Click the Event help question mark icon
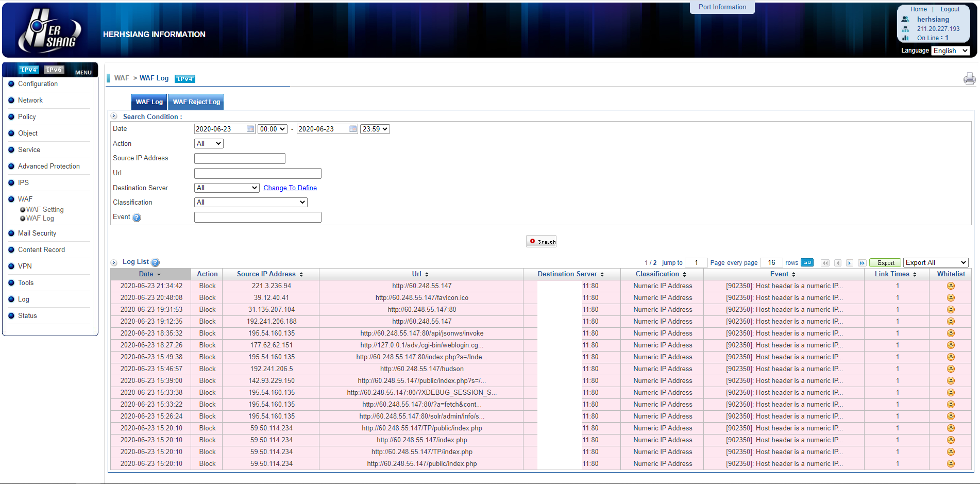Image resolution: width=980 pixels, height=484 pixels. pyautogui.click(x=137, y=218)
